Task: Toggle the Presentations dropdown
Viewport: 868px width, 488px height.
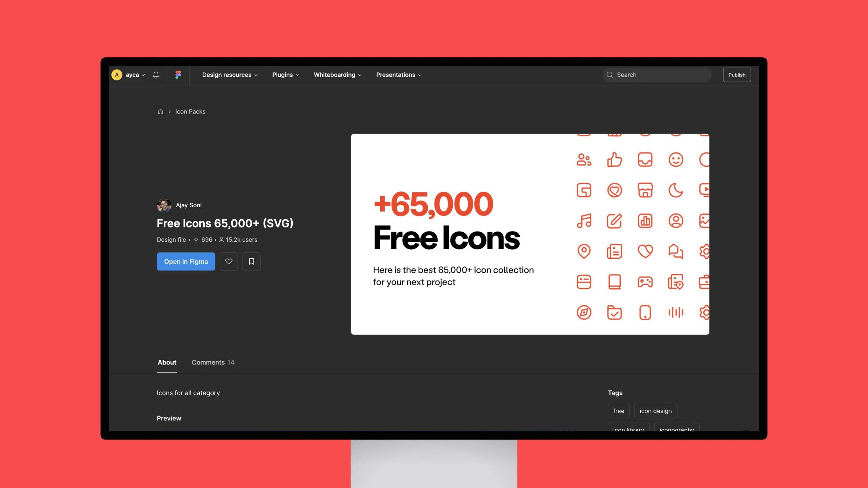Action: pyautogui.click(x=398, y=75)
